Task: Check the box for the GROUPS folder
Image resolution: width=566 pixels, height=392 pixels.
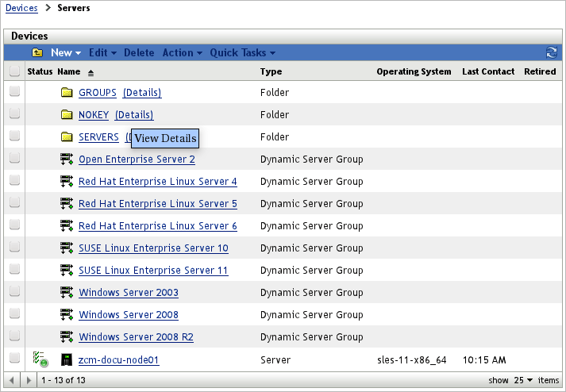Action: click(x=14, y=93)
